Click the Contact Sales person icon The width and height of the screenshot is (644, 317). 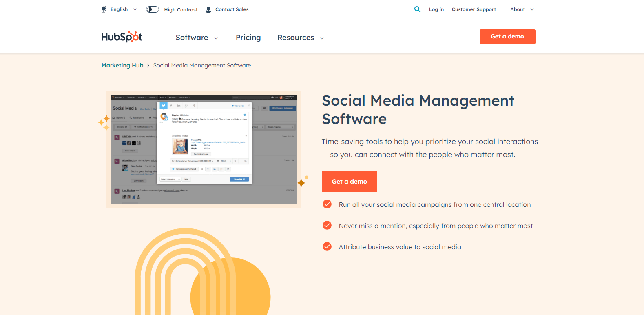[208, 9]
